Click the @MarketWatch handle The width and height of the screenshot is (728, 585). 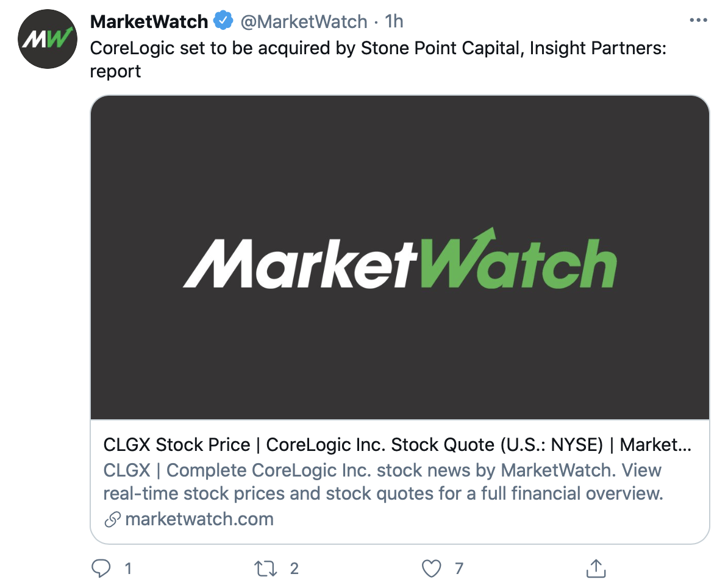[304, 22]
